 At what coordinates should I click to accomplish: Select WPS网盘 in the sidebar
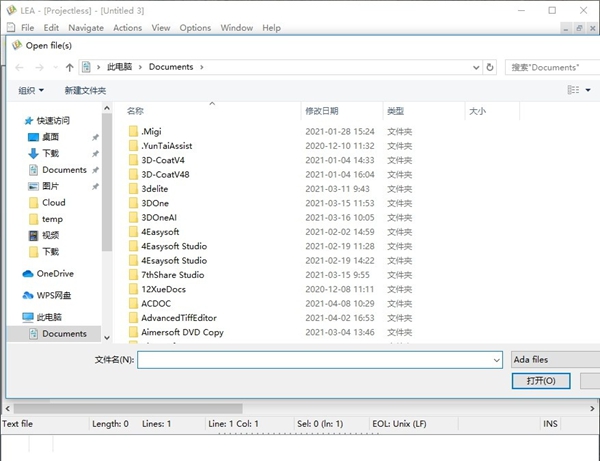coord(54,295)
